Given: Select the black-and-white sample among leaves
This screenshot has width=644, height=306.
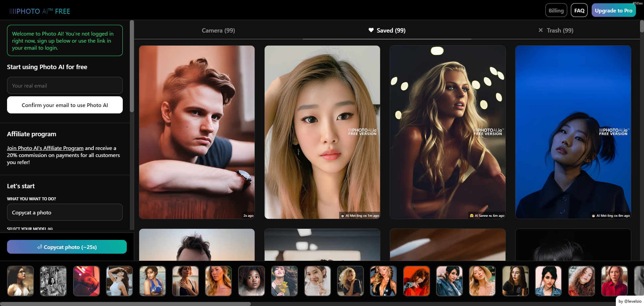Looking at the screenshot, I should [53, 281].
